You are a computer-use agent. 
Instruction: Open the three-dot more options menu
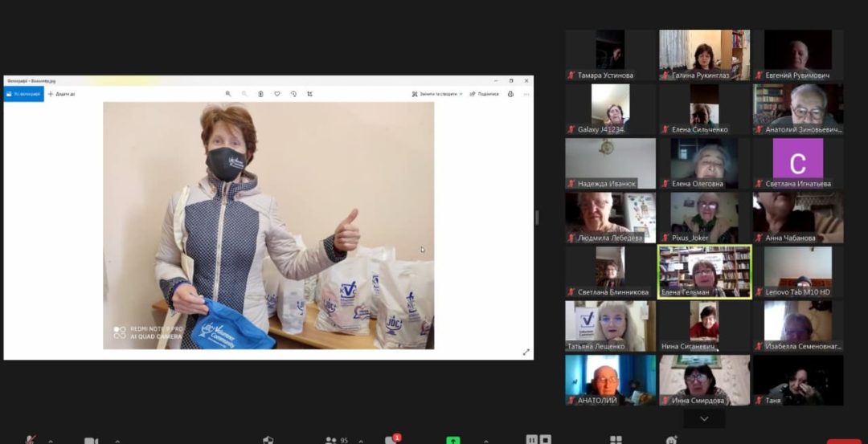click(526, 94)
